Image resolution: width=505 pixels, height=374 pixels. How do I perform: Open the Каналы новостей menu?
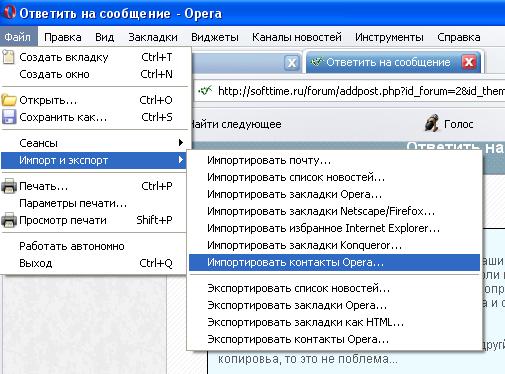[x=297, y=37]
